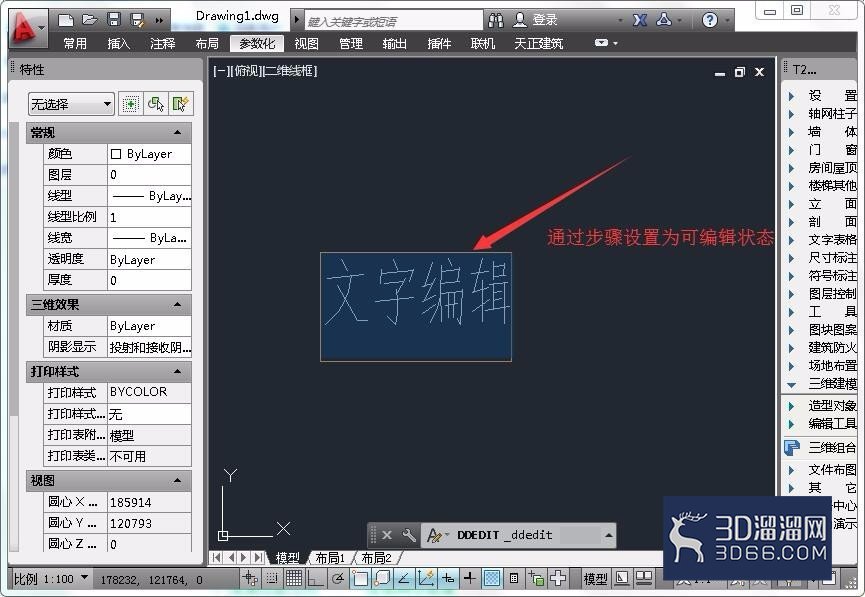Open the 视图 ribbon tab
865x597 pixels.
[306, 43]
